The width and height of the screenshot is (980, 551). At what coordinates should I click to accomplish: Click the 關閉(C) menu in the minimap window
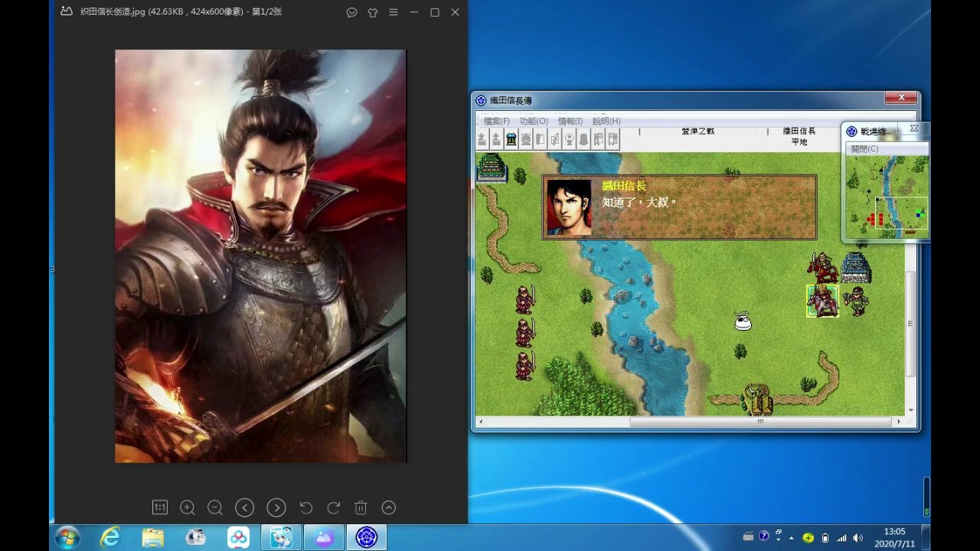864,149
